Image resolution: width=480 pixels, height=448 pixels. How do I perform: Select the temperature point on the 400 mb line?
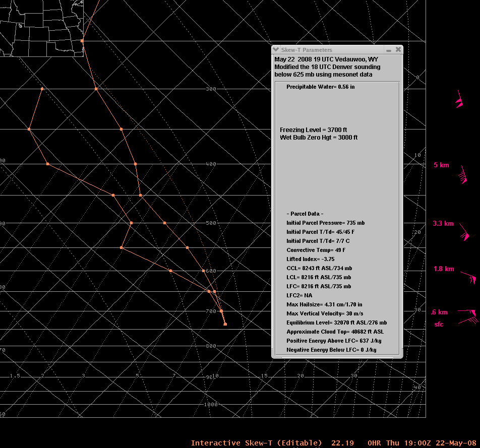[x=135, y=164]
